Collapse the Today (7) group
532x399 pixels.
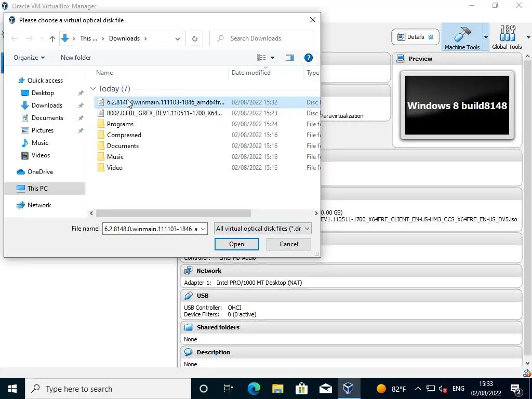[x=93, y=88]
